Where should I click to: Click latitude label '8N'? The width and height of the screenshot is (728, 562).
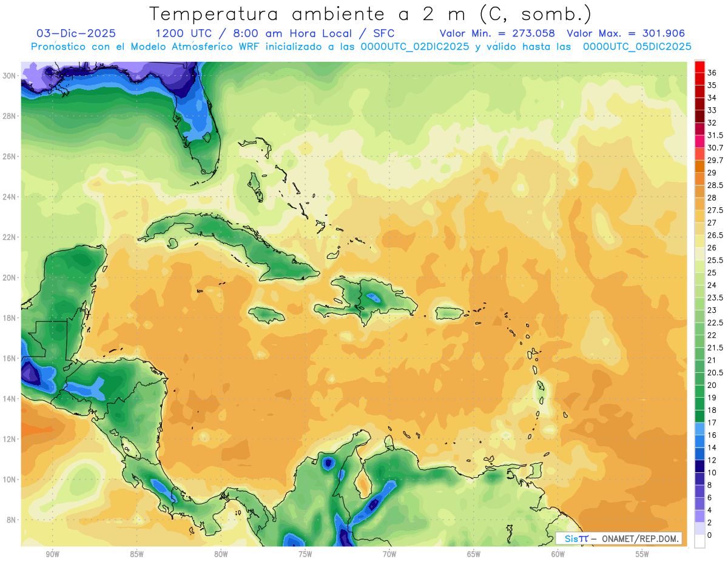point(12,520)
